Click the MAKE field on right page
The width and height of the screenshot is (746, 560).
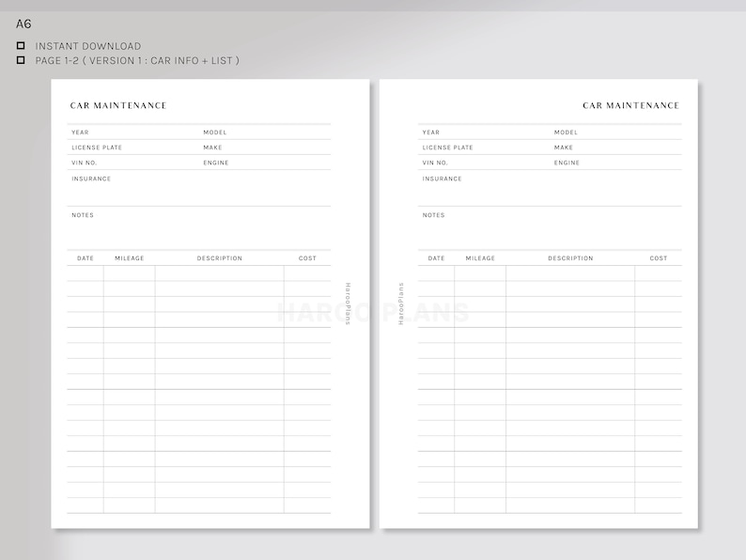click(616, 148)
